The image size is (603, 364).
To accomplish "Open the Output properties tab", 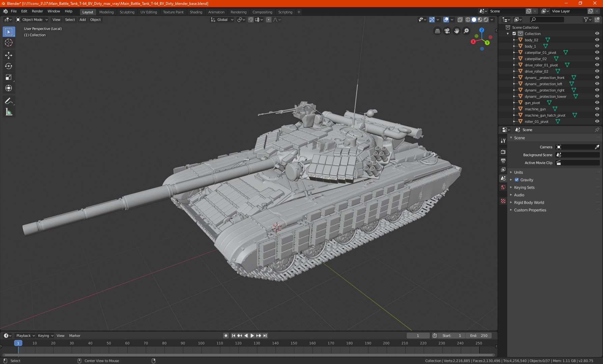I will (x=503, y=161).
